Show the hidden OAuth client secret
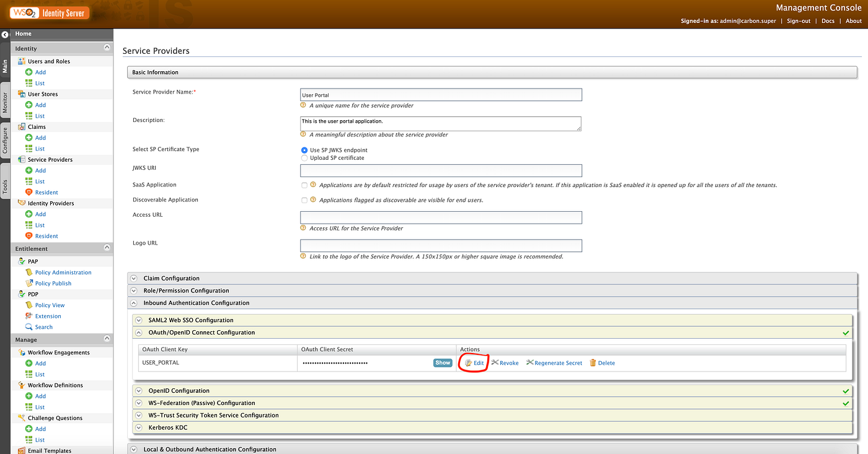This screenshot has width=868, height=454. click(x=442, y=362)
